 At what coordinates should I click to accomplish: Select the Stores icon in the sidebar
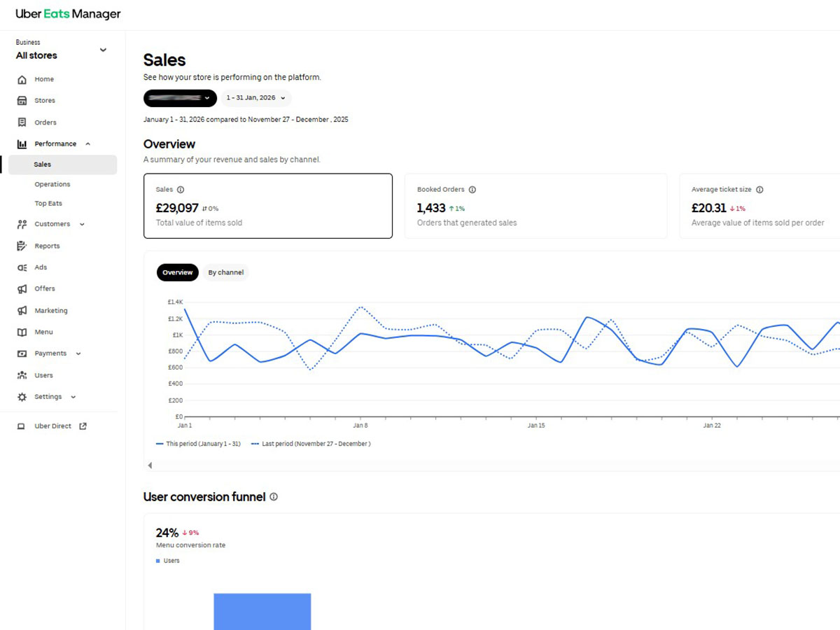coord(22,100)
